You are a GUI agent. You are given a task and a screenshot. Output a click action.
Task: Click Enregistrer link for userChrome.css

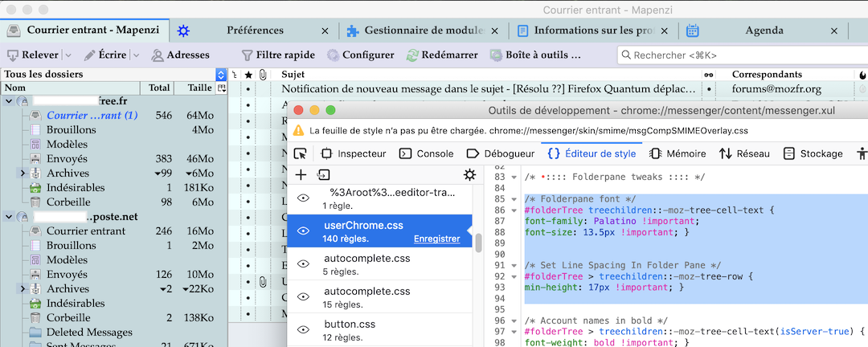pos(436,239)
